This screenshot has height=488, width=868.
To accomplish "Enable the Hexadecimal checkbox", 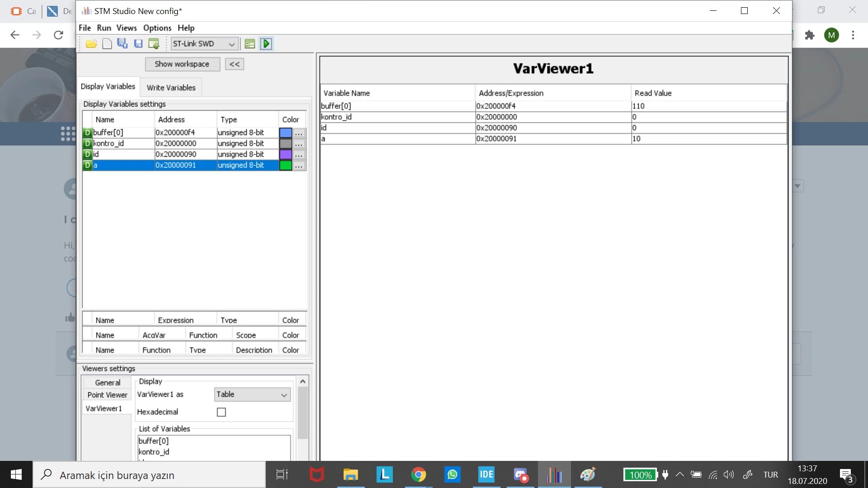I will [221, 412].
